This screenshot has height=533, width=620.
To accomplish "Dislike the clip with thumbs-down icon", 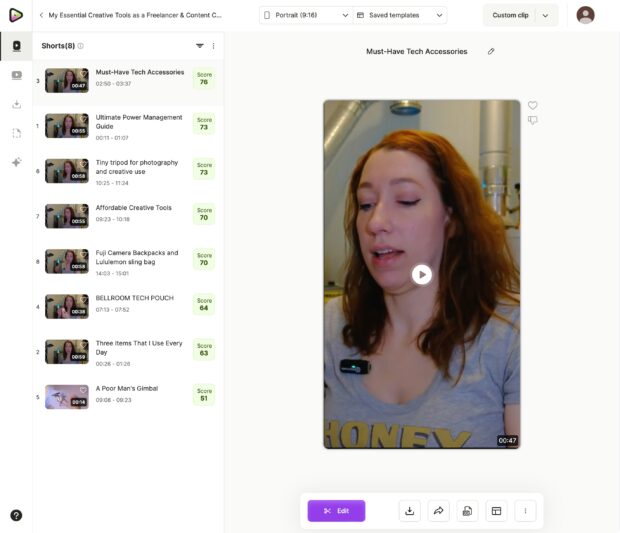I will click(533, 120).
